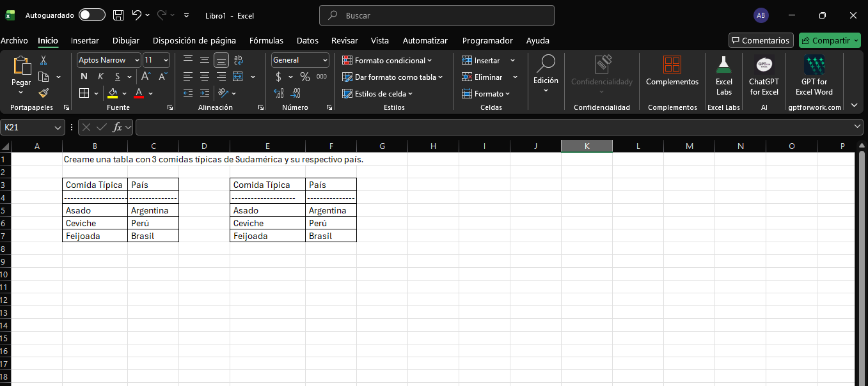Expand Formato condicional menu
Viewport: 868px width, 386px height.
coord(387,60)
